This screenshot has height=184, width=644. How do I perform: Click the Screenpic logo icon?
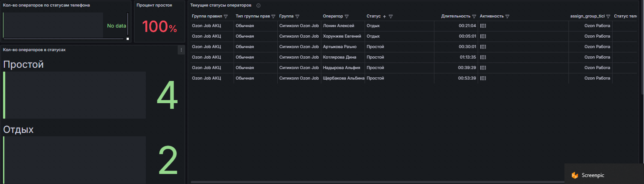(x=575, y=175)
